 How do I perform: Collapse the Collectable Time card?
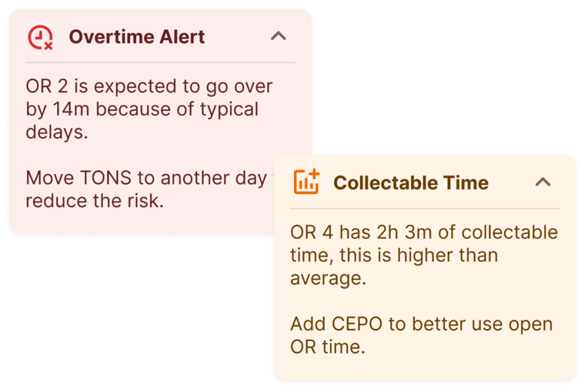543,183
